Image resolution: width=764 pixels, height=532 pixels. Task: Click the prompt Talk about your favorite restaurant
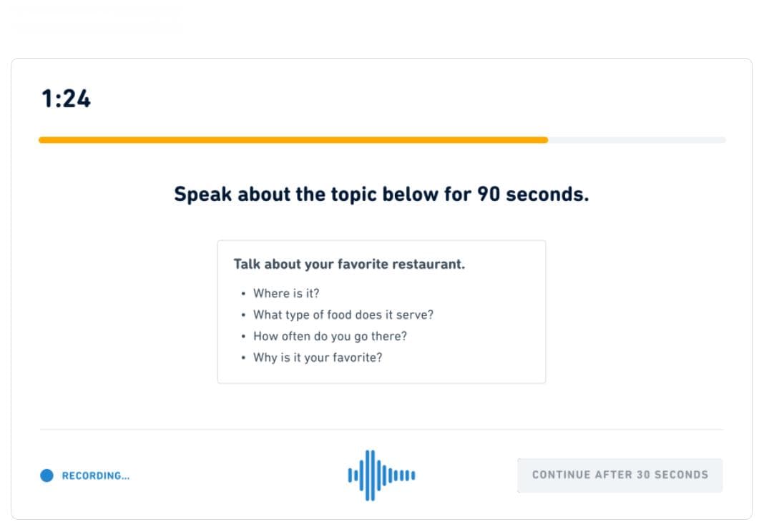[x=349, y=264]
